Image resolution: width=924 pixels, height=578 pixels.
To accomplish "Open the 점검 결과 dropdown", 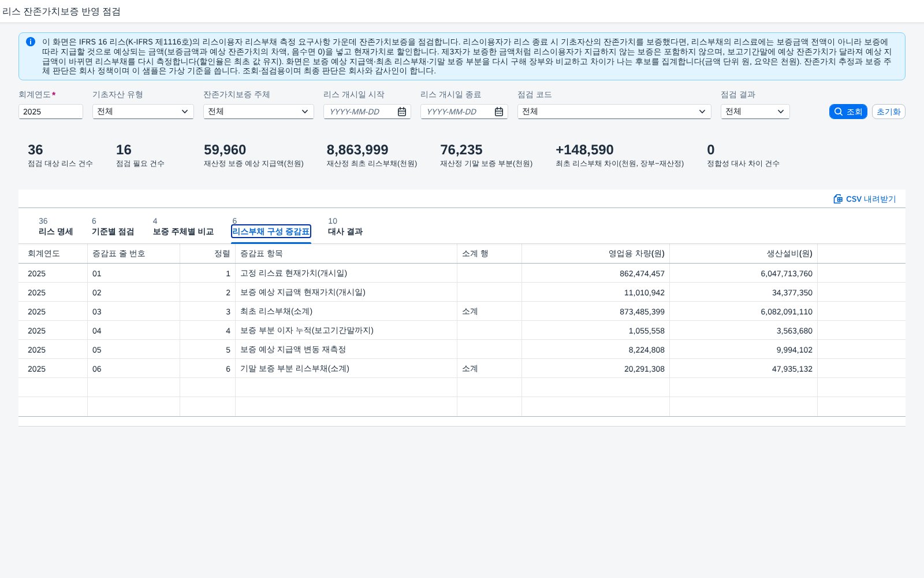I will pyautogui.click(x=781, y=112).
